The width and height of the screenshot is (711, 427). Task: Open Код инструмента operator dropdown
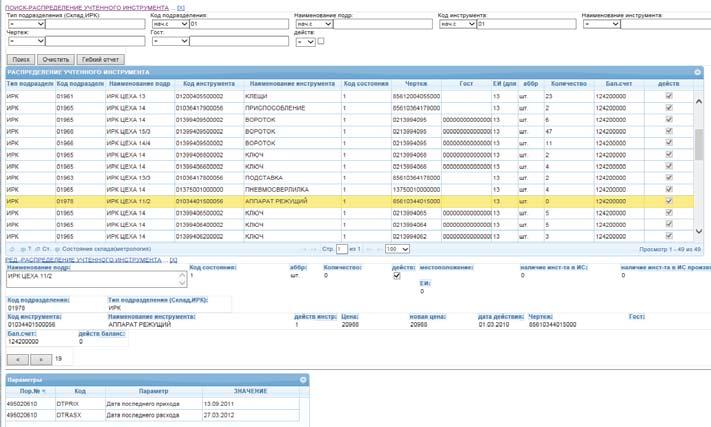[458, 24]
